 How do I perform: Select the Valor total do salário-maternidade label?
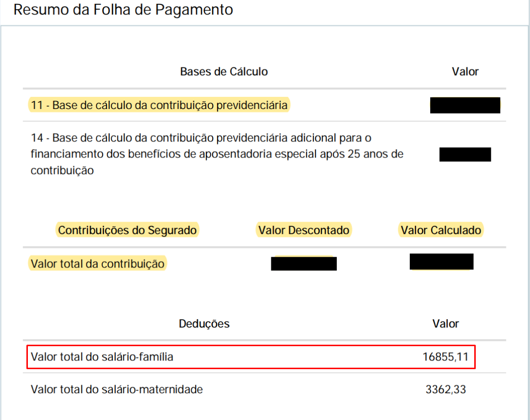(x=117, y=390)
